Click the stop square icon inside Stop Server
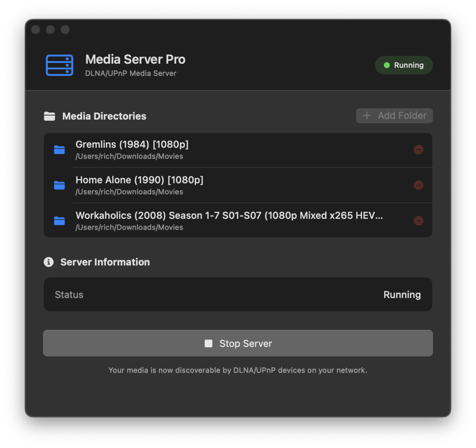This screenshot has width=476, height=448. 208,343
